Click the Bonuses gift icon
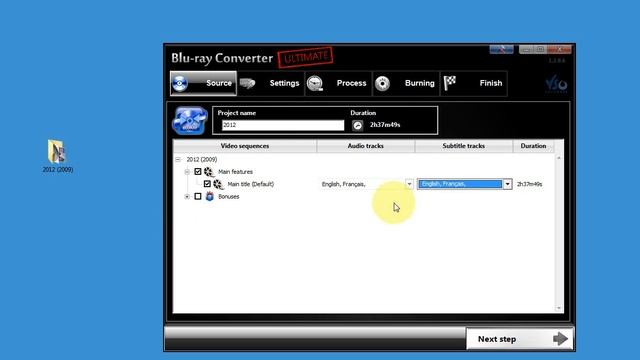640x360 pixels. click(x=209, y=196)
